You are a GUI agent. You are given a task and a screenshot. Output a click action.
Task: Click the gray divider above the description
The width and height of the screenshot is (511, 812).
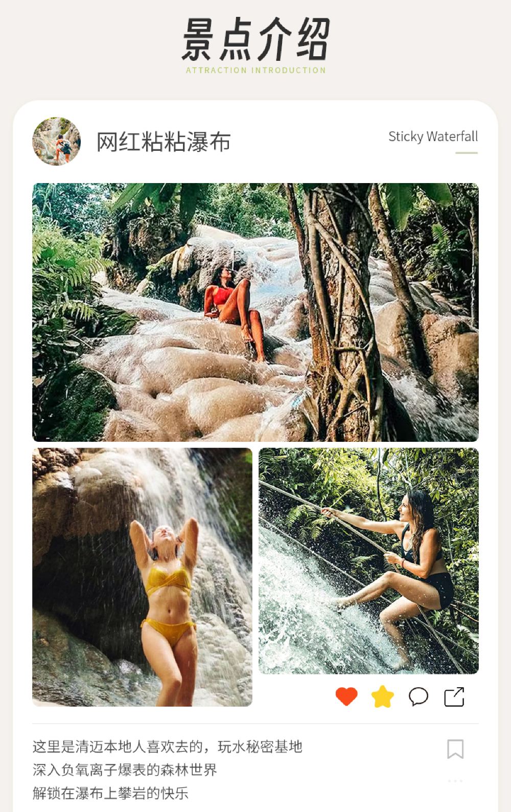point(255,724)
